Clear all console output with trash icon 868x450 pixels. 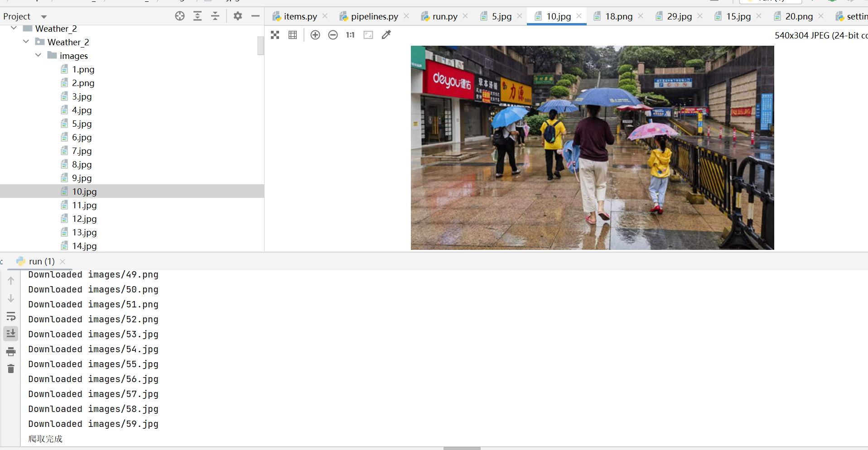(x=11, y=369)
